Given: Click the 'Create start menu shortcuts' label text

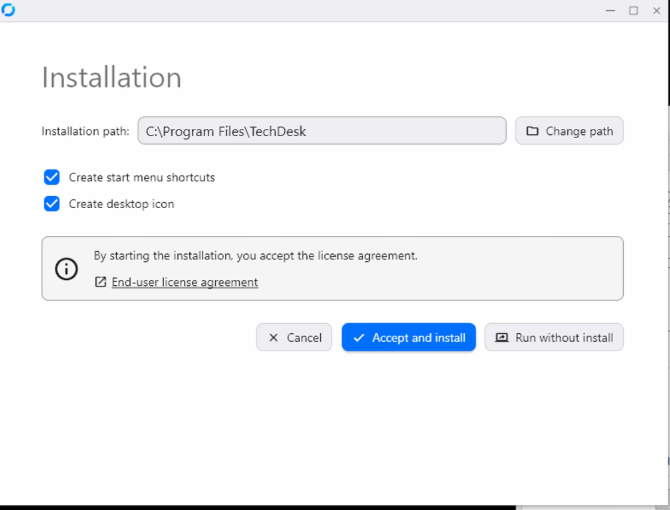Looking at the screenshot, I should pyautogui.click(x=142, y=177).
